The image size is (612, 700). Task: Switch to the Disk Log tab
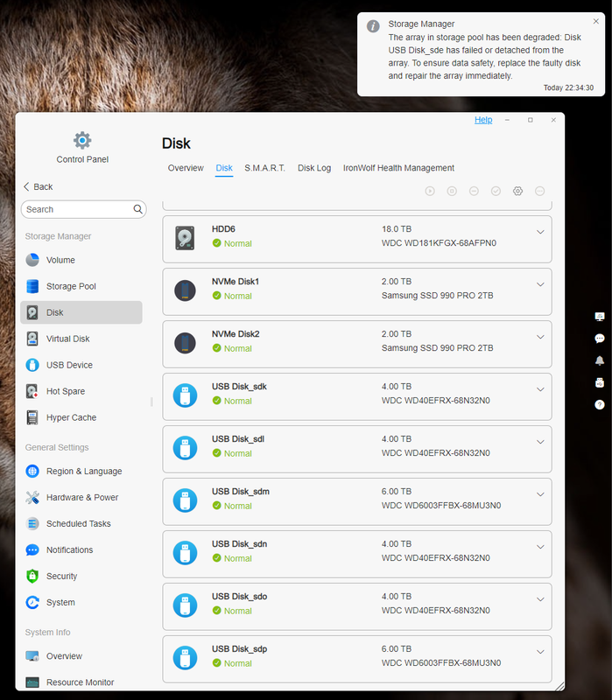(x=314, y=168)
